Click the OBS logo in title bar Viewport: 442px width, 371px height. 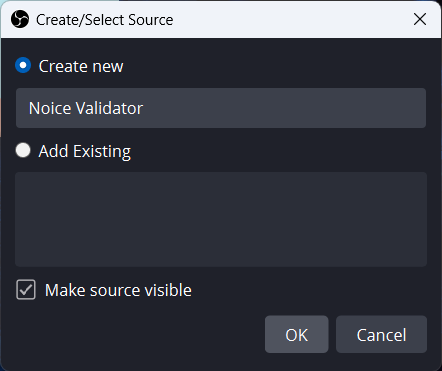point(20,19)
